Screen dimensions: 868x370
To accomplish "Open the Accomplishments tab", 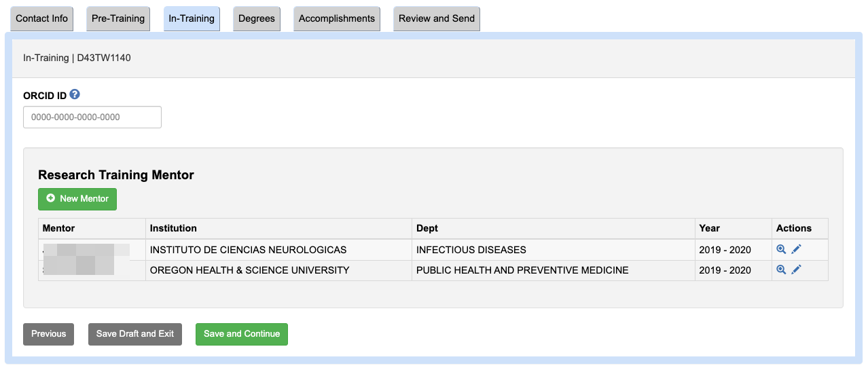I will tap(337, 19).
